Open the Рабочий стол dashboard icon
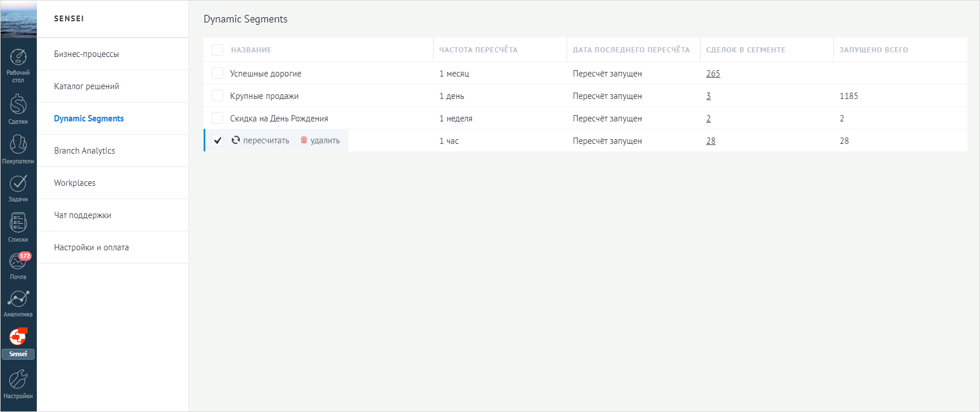 pos(18,57)
